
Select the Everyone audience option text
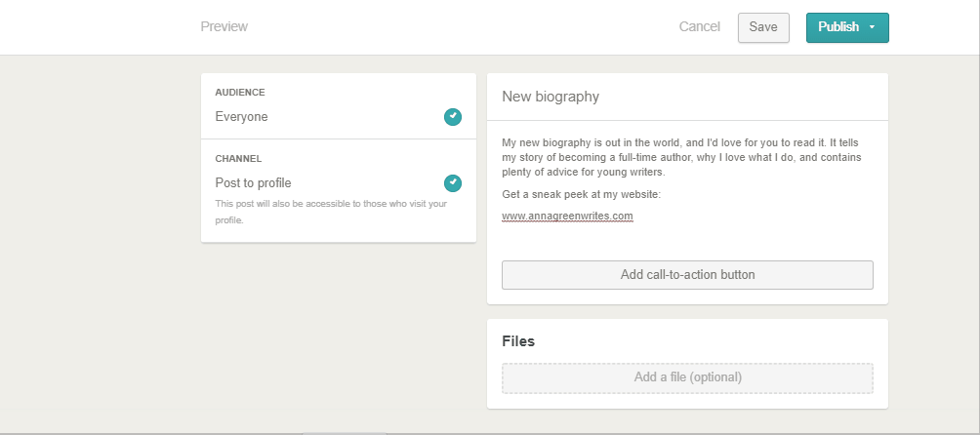[242, 117]
